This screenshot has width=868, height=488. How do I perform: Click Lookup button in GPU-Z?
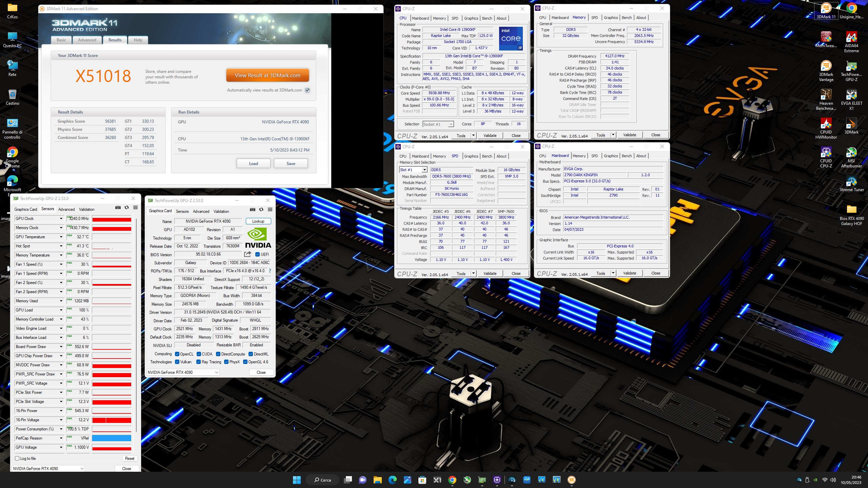(258, 221)
